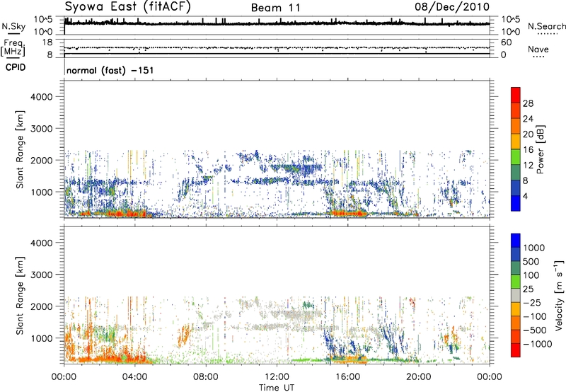566x392 pixels.
Task: Click the "2000" range tick on the velocity panel
Action: [x=41, y=306]
